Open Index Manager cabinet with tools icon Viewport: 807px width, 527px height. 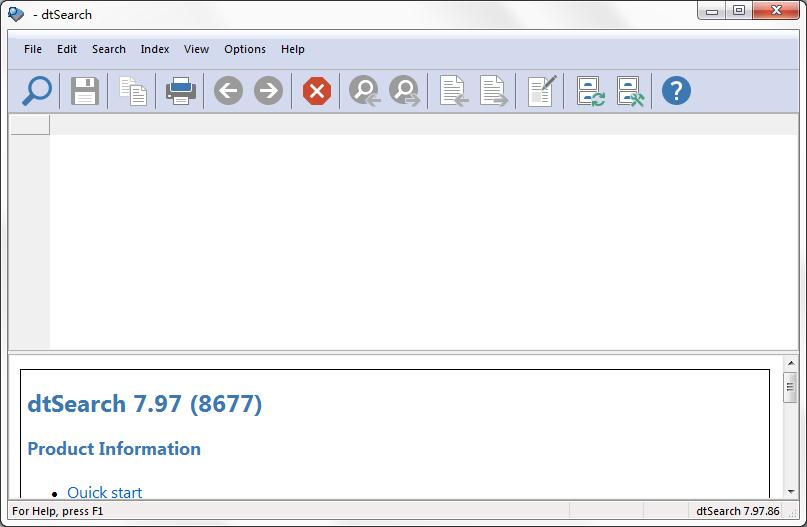click(x=630, y=91)
